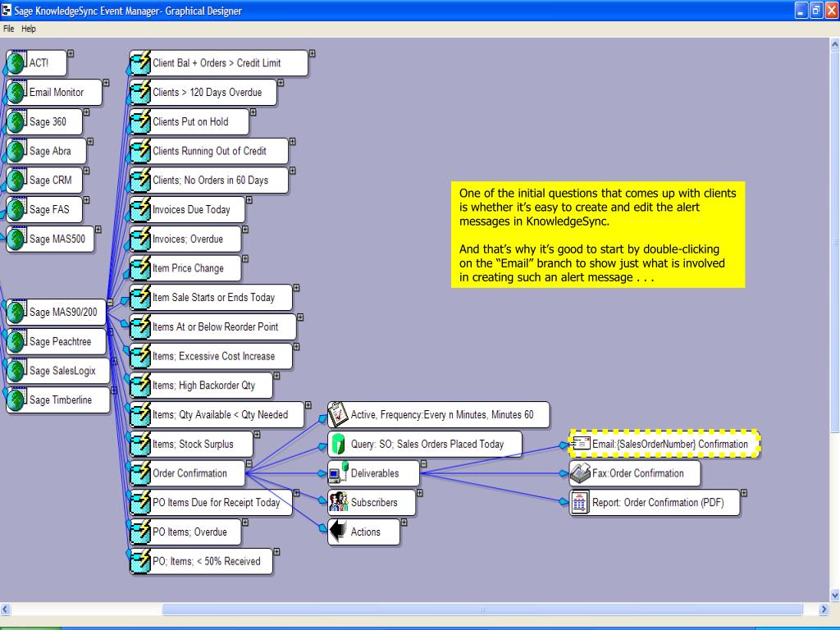840x630 pixels.
Task: Click the event icon for PO Items; Overdue
Action: (140, 532)
